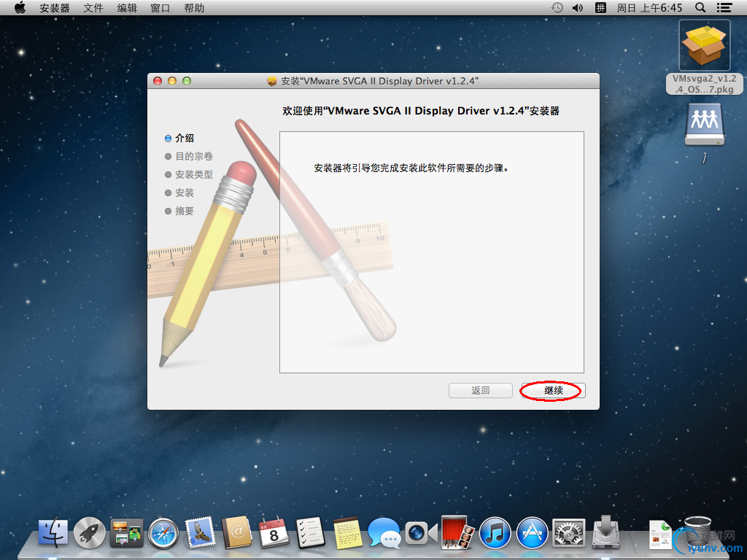
Task: Select the 安装 step in the sidebar
Action: point(179,192)
